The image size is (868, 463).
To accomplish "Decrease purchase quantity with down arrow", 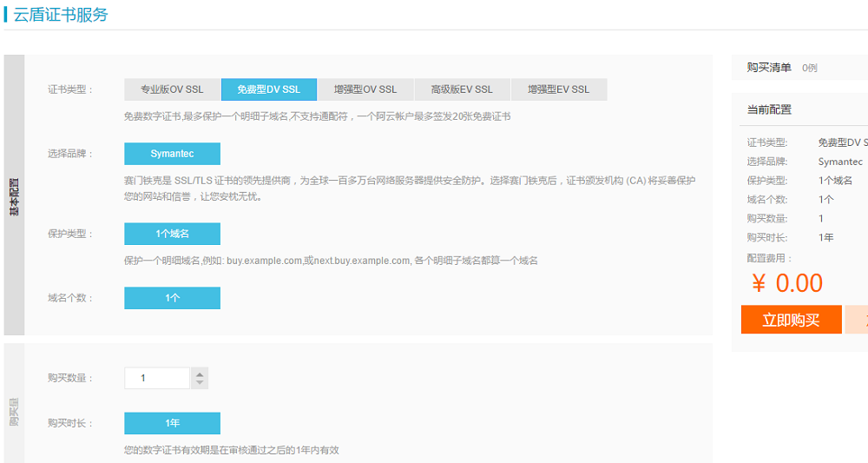I will tap(200, 383).
